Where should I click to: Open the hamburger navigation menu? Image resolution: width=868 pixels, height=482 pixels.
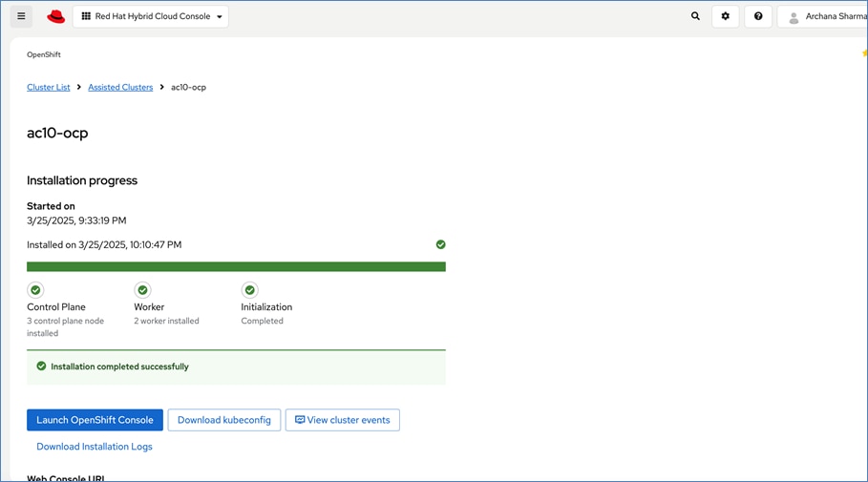pos(21,16)
